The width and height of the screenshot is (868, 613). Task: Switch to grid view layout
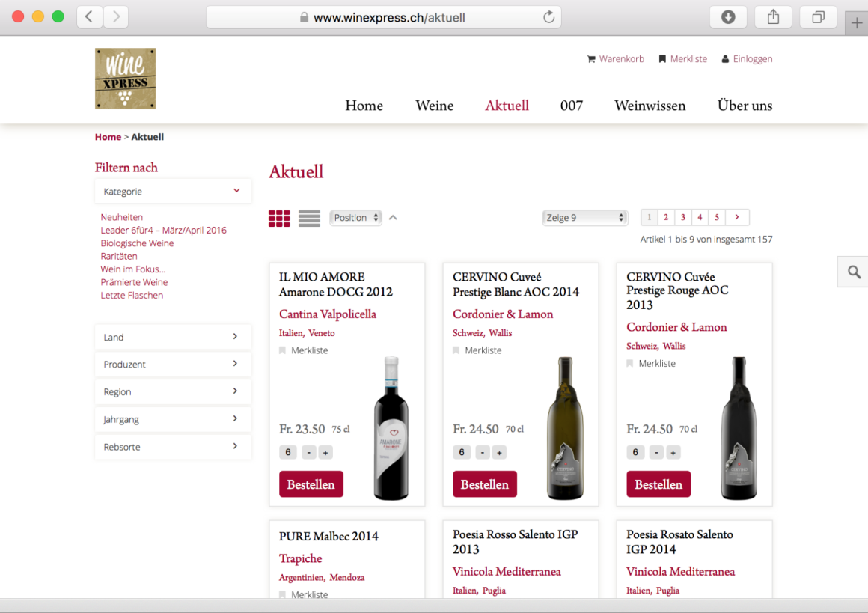[279, 218]
